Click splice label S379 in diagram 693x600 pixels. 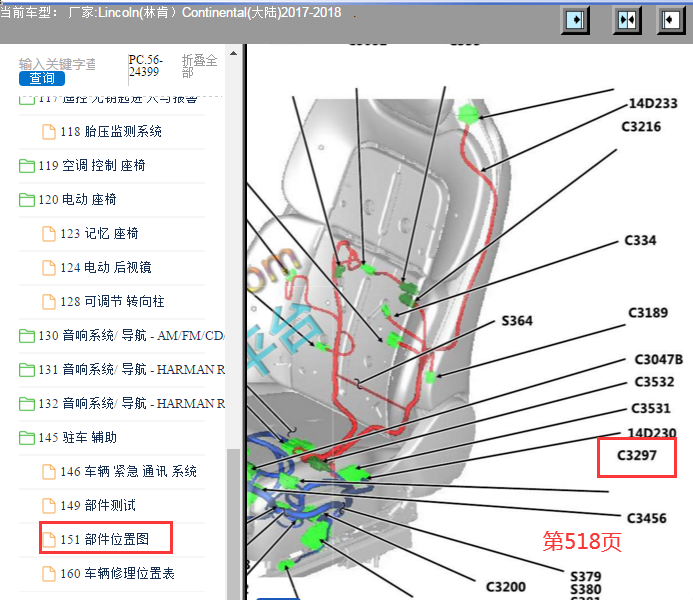[586, 577]
